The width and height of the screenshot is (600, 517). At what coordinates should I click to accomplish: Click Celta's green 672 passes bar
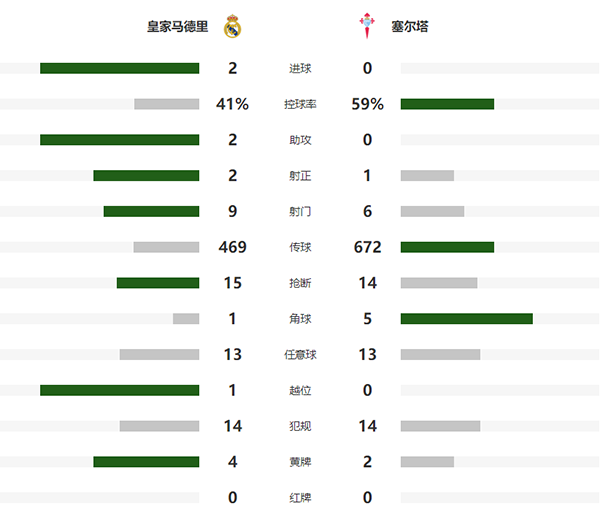click(x=447, y=247)
